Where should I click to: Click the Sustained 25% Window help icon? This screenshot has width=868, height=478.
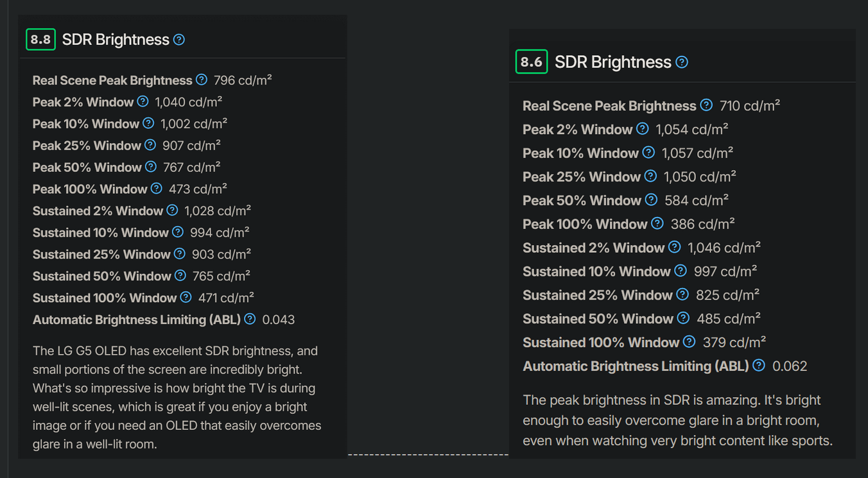[179, 253]
